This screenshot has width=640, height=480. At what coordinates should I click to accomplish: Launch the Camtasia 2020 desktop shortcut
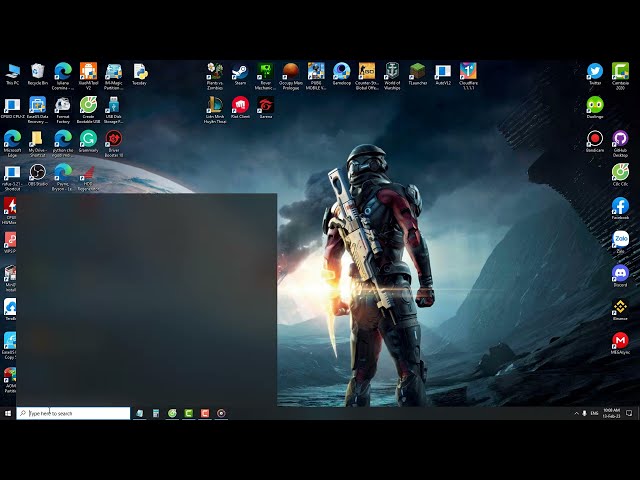(620, 76)
